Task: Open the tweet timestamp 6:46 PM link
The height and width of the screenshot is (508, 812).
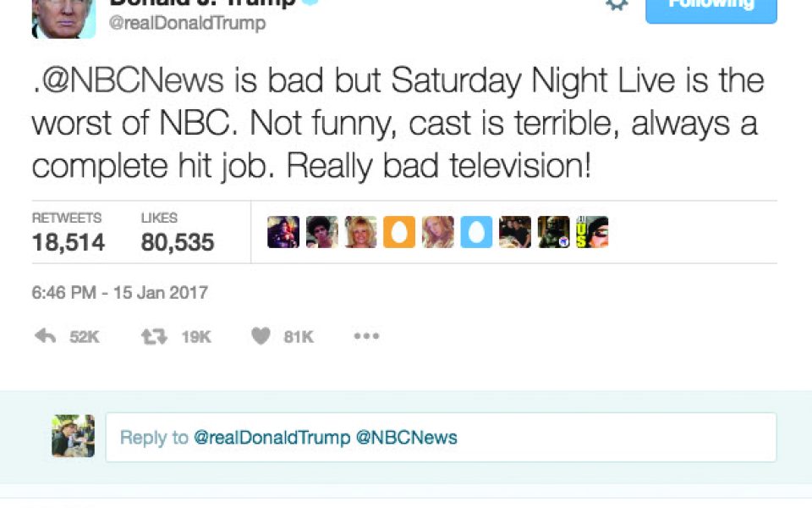Action: click(x=119, y=294)
